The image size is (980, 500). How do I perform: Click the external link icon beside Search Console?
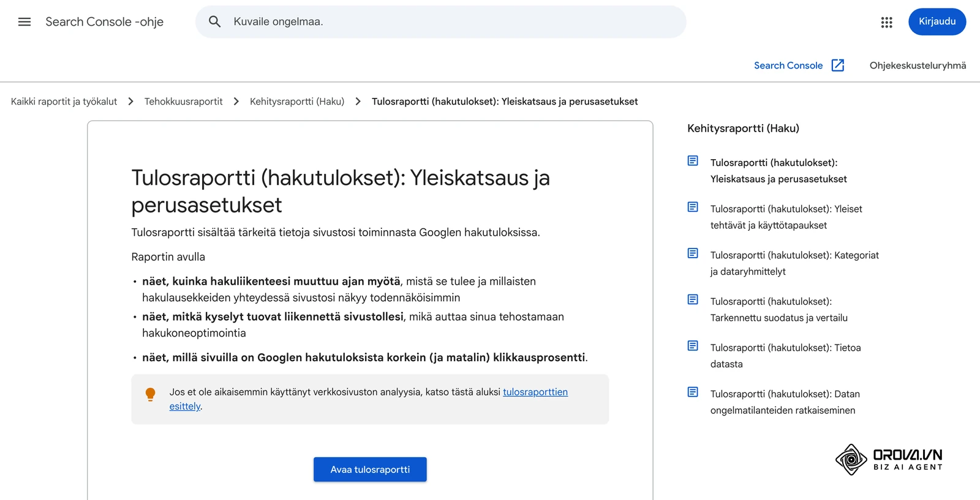pyautogui.click(x=838, y=65)
